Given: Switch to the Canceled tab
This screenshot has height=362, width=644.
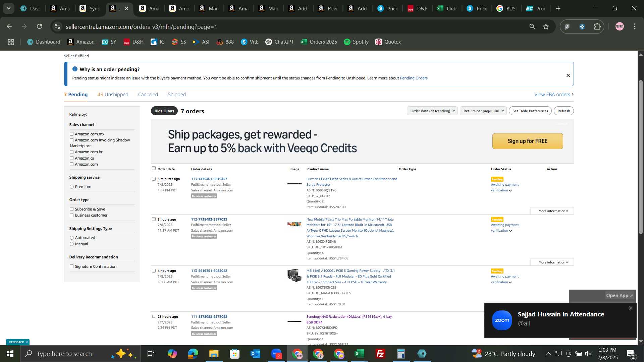Looking at the screenshot, I should pos(148,95).
